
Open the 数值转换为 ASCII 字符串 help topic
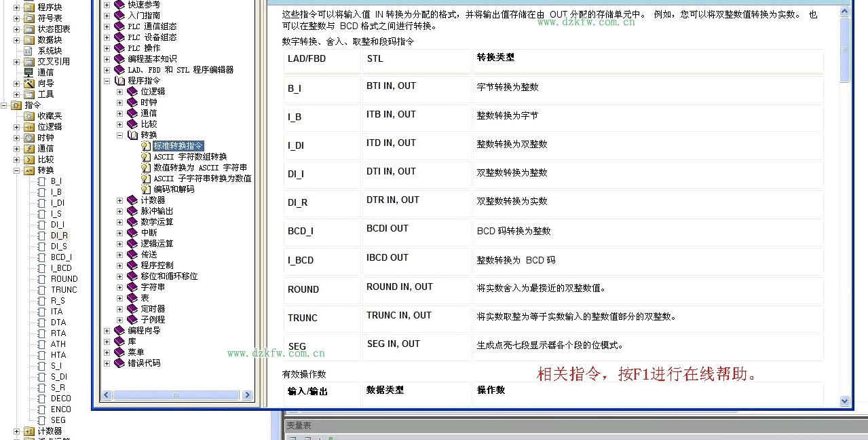(x=200, y=168)
